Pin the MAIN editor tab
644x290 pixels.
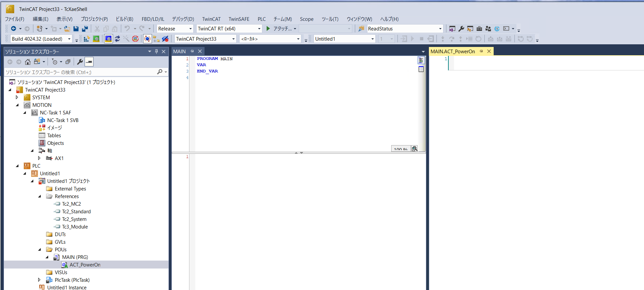coord(192,51)
